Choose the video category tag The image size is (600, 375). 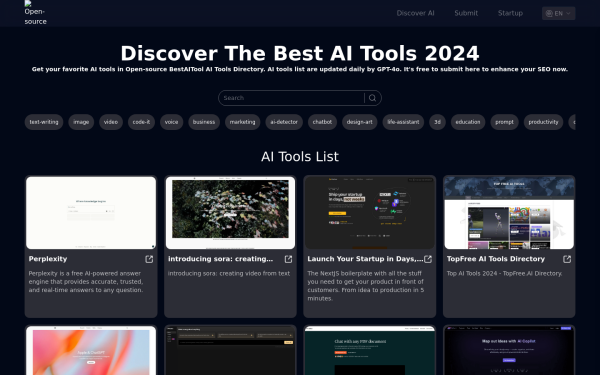tap(111, 122)
